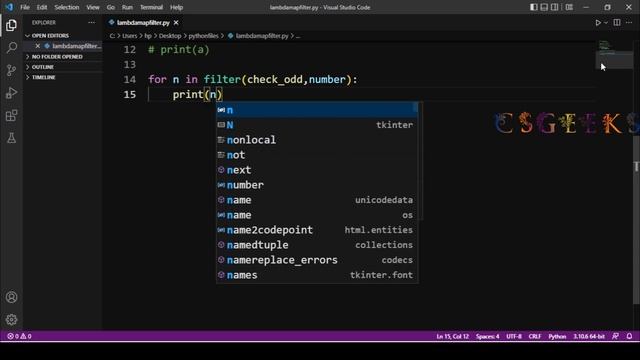
Task: Open the run button dropdown arrow
Action: click(x=606, y=23)
